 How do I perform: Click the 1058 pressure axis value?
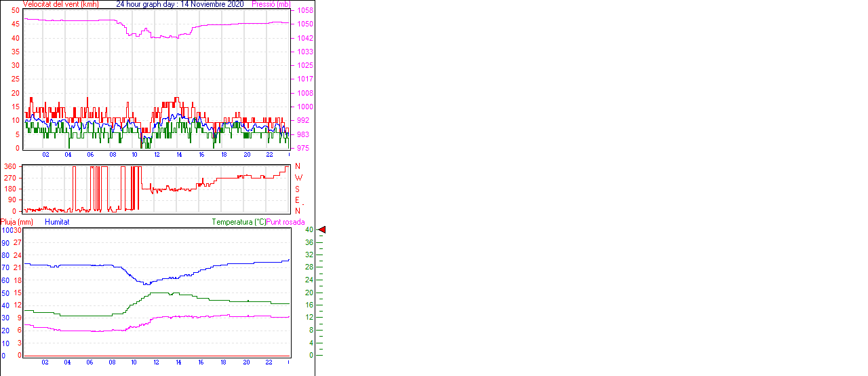click(x=304, y=11)
